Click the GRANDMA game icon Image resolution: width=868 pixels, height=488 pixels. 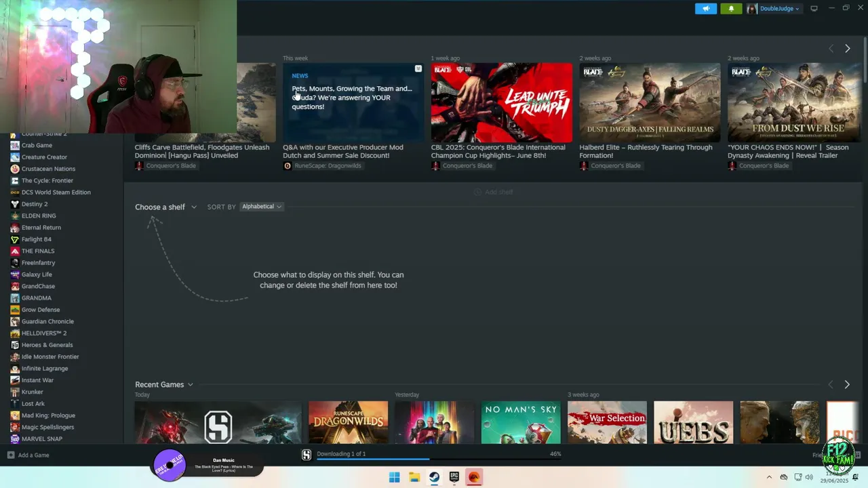tap(15, 298)
